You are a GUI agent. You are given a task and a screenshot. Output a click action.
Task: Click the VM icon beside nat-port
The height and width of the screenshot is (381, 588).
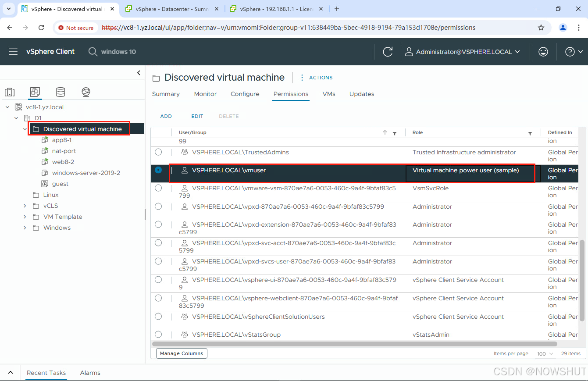click(45, 151)
